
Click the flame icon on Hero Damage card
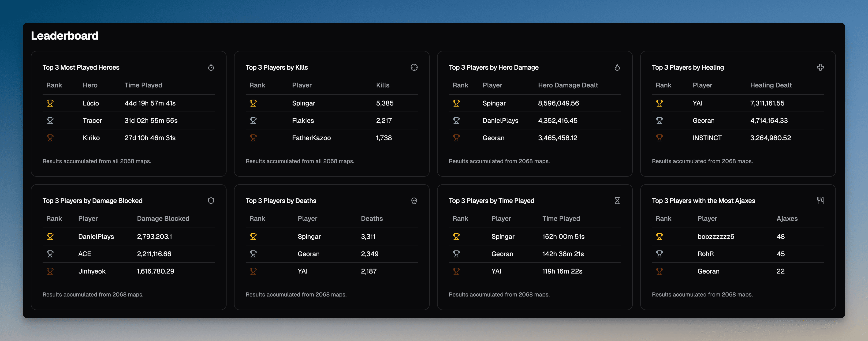pyautogui.click(x=617, y=67)
